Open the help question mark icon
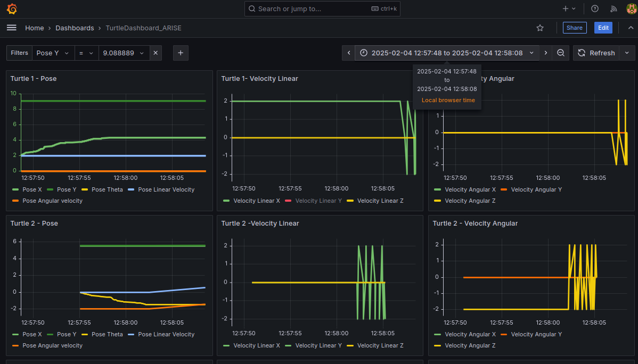 tap(595, 9)
